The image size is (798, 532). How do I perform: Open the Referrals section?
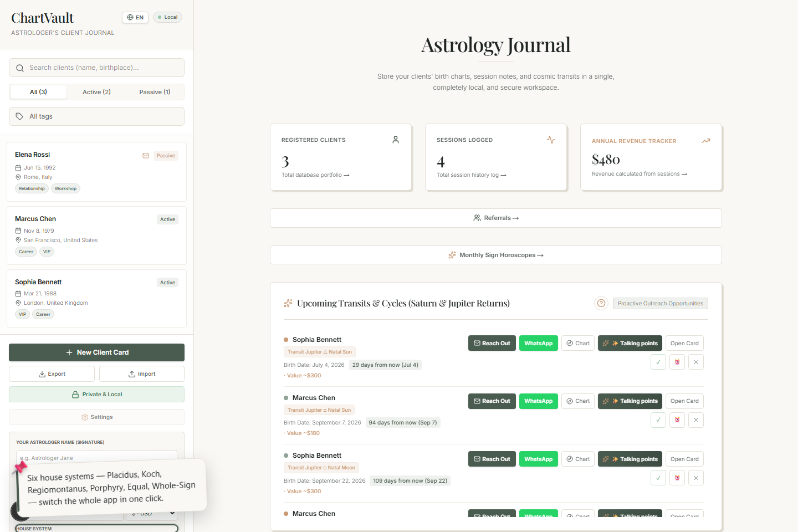pos(496,218)
